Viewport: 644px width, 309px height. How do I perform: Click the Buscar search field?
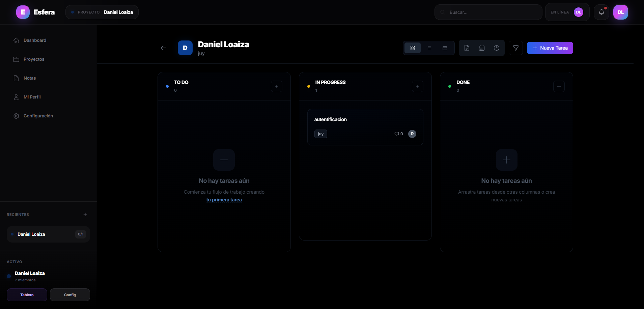(488, 12)
